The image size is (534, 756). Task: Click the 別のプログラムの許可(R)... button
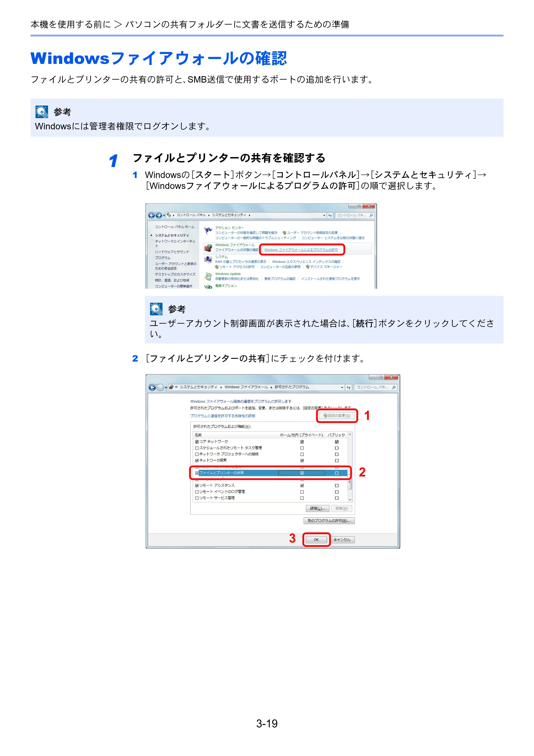329,521
